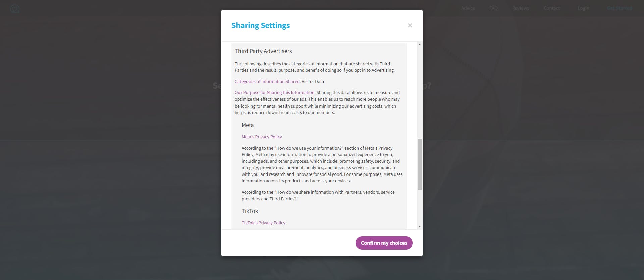Navigate to Advice in the top menu
Image resolution: width=644 pixels, height=280 pixels.
pos(468,8)
